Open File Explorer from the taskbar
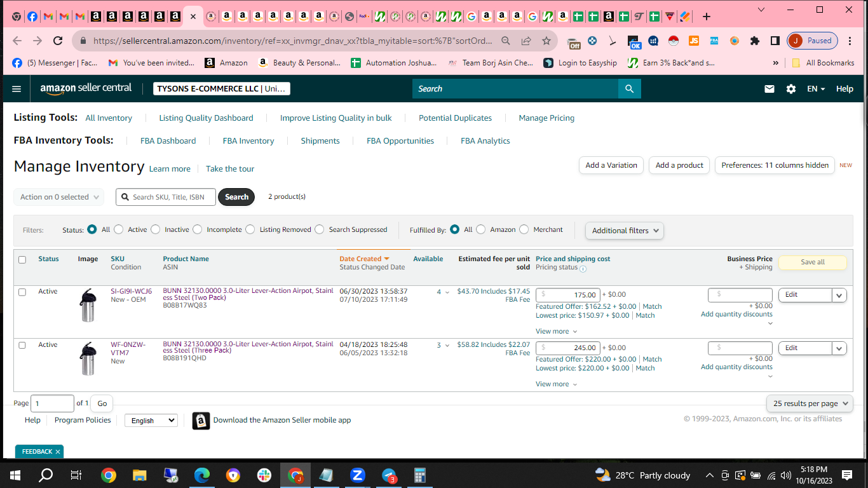 [x=140, y=475]
